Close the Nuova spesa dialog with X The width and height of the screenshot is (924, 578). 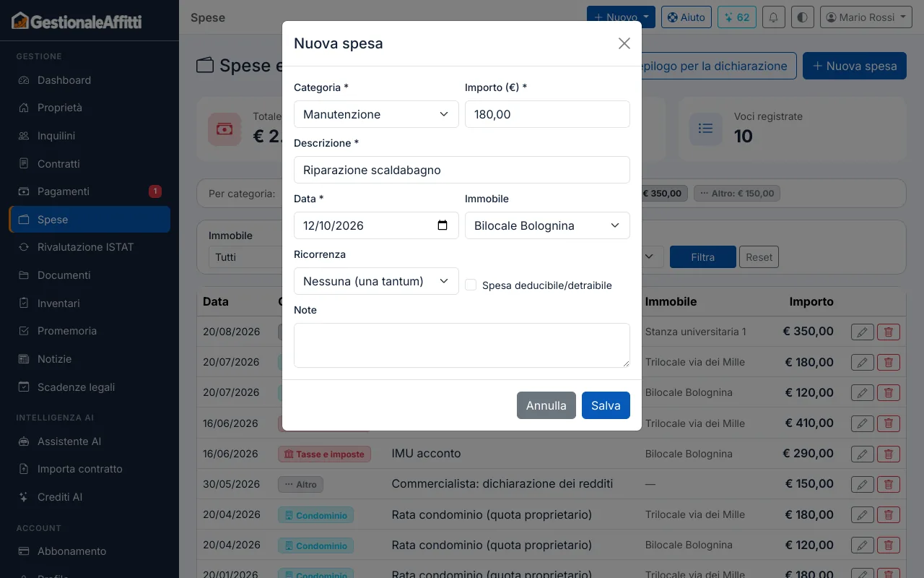(624, 43)
